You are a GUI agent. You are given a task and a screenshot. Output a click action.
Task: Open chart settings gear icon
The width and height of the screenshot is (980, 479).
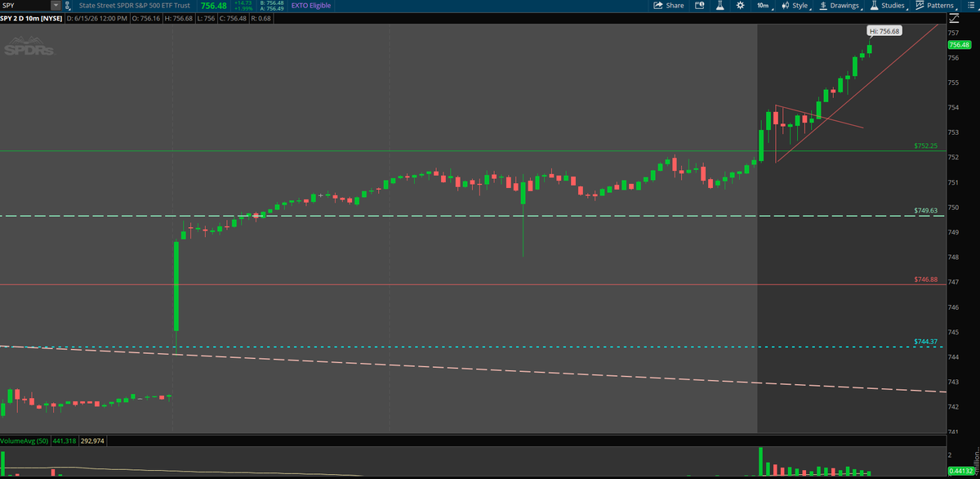740,5
